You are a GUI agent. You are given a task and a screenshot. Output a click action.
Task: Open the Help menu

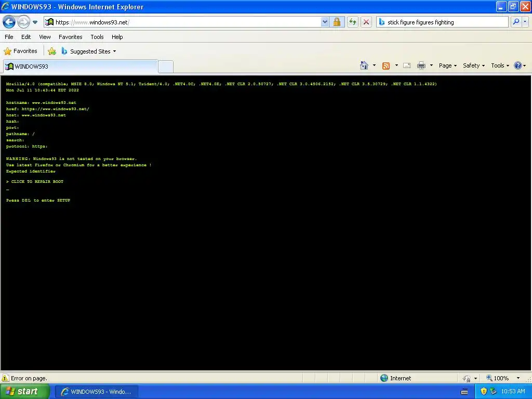coord(117,37)
